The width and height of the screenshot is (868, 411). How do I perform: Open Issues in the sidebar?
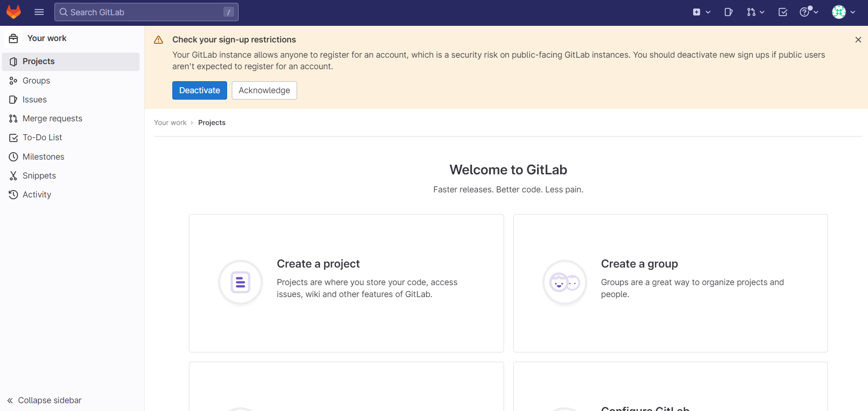point(71,100)
